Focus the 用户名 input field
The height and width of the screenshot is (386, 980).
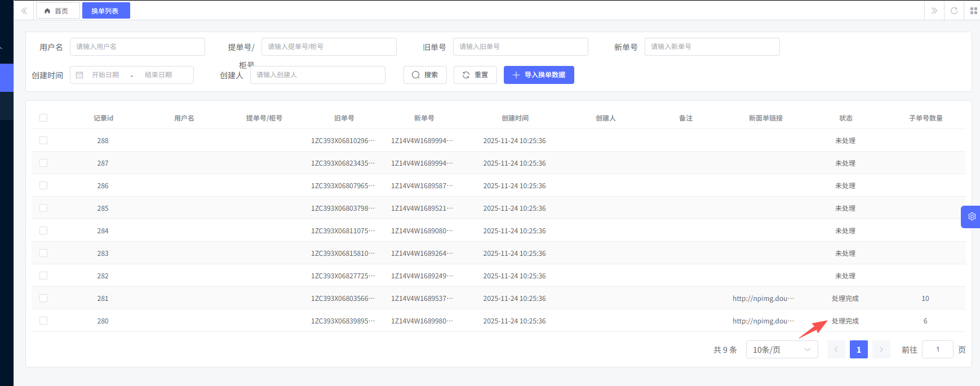(137, 47)
